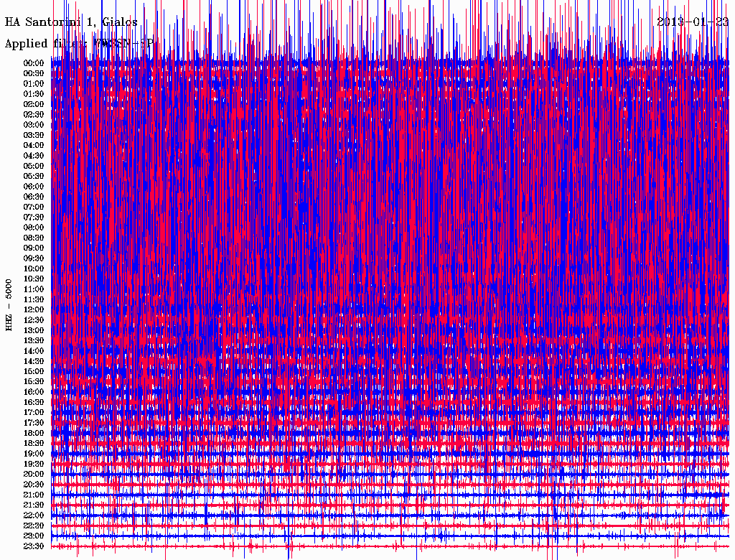Click the 16:00 time label
The image size is (735, 560).
pos(34,391)
